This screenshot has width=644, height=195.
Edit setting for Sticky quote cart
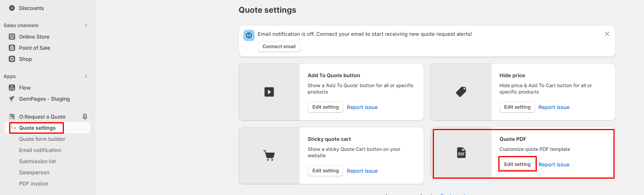point(326,171)
